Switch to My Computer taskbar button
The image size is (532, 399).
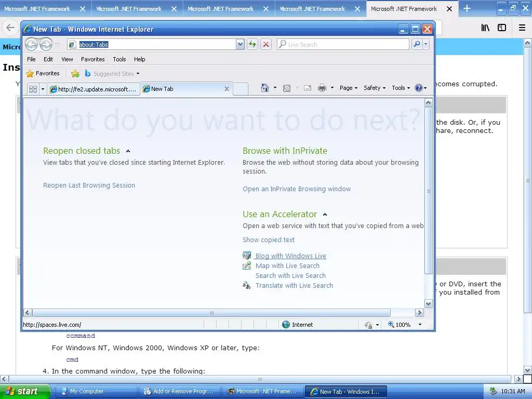pos(96,392)
